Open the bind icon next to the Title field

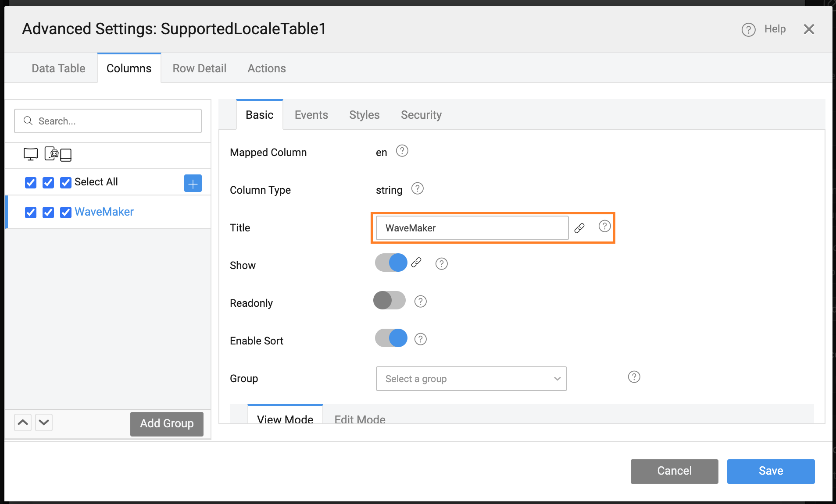pos(580,227)
